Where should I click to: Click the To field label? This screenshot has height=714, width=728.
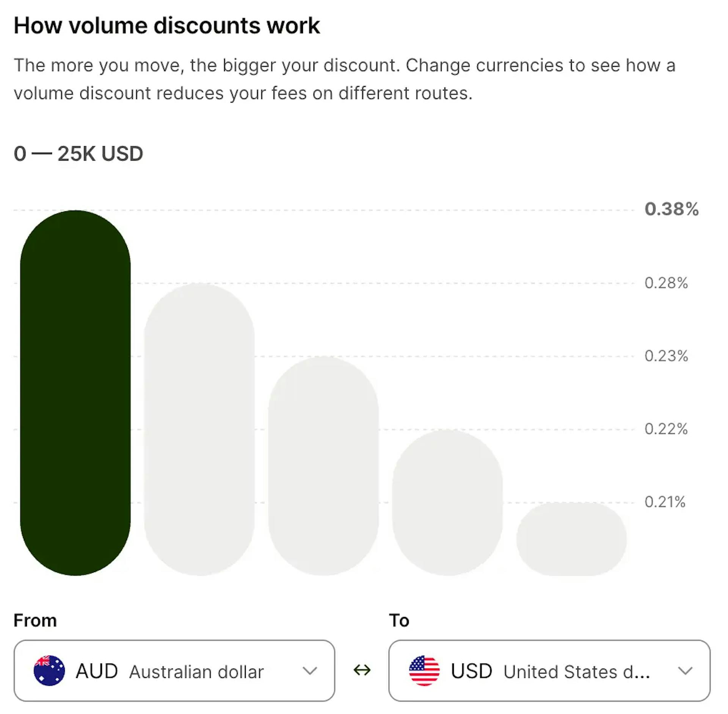point(399,621)
